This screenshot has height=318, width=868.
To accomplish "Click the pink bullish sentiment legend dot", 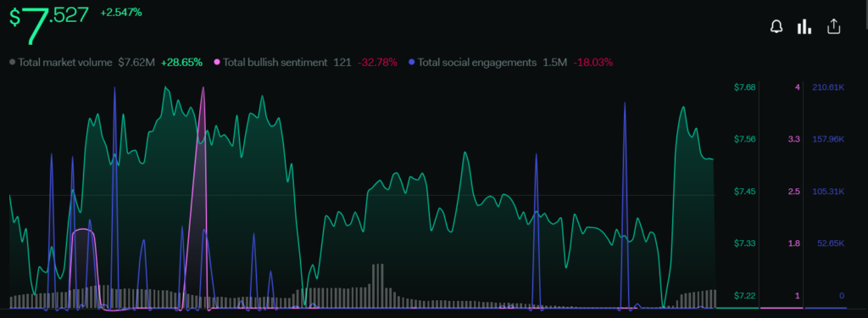I will click(x=217, y=63).
